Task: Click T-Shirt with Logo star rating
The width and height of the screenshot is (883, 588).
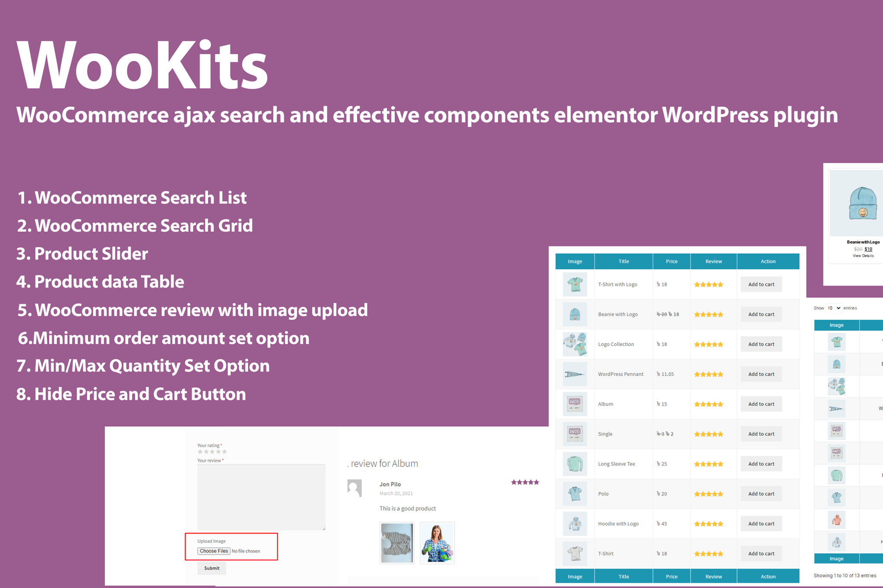Action: [x=708, y=285]
